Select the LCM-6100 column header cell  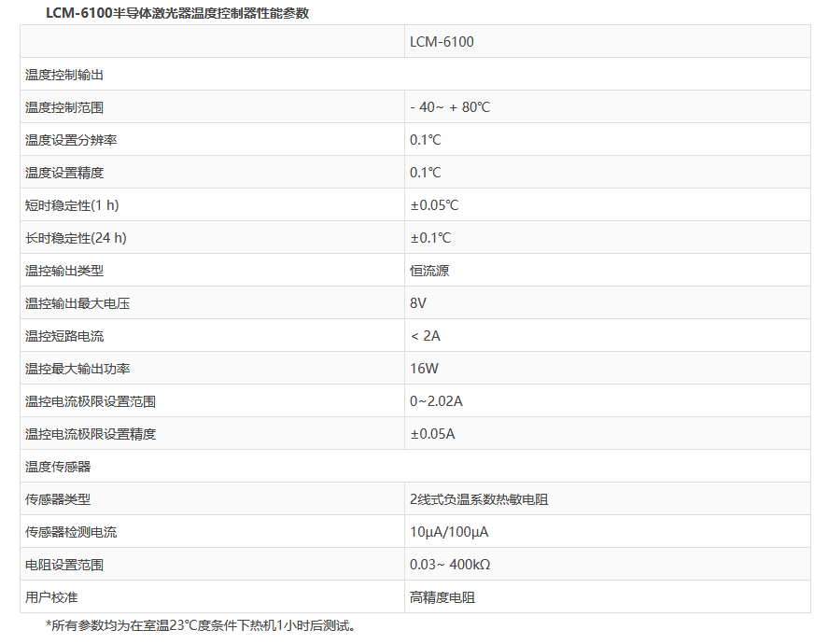point(442,42)
